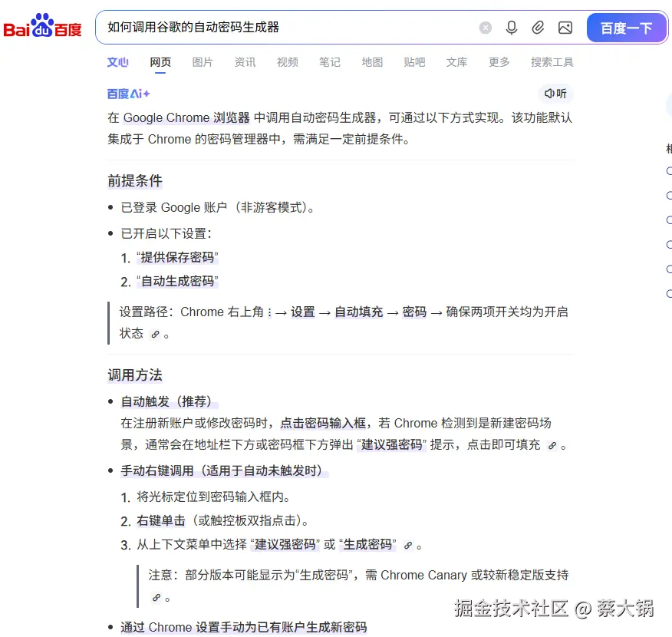Screen dimensions: 672x637
Task: Click the bold 点击密码输入框 text
Action: click(x=323, y=423)
